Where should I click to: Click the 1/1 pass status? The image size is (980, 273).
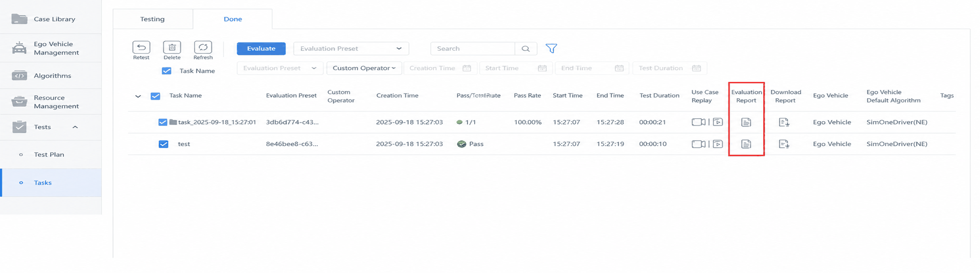pyautogui.click(x=467, y=122)
